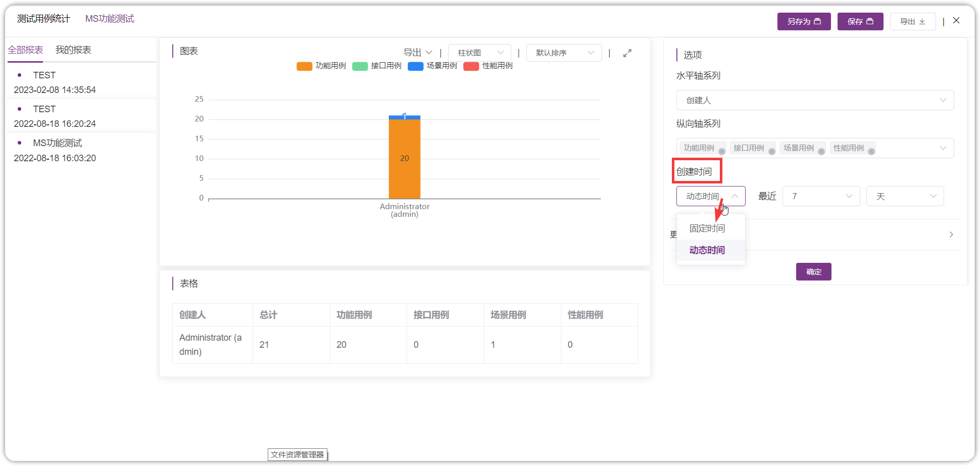980x466 pixels.
Task: Toggle the green 接口用例 legend swatch
Action: [360, 66]
